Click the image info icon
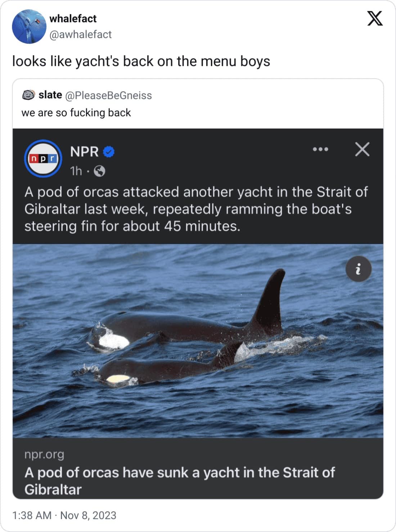396x532 pixels. point(358,269)
